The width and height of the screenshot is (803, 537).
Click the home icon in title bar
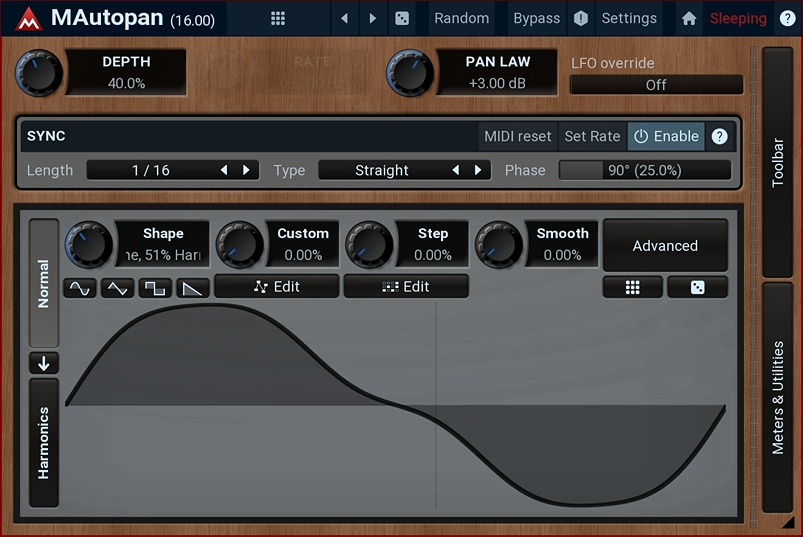pos(688,18)
